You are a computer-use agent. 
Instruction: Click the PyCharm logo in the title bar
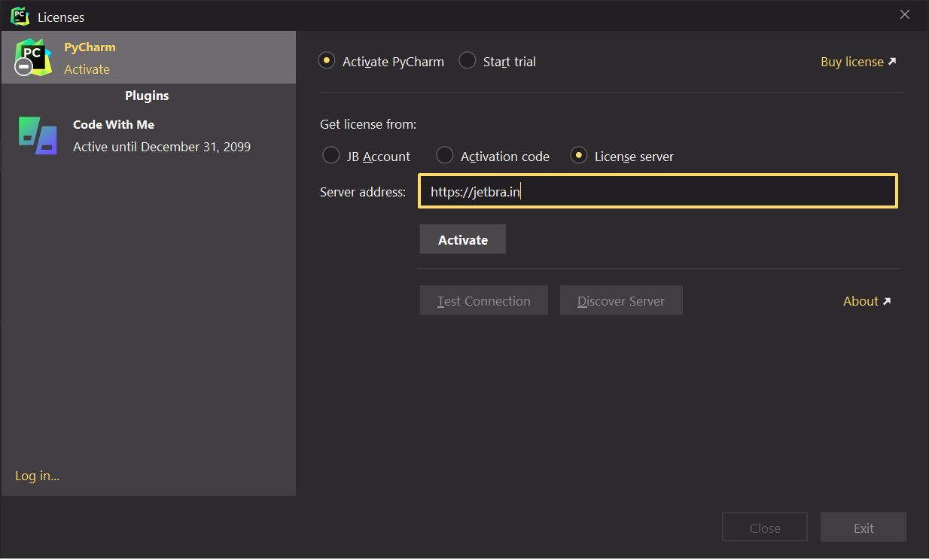20,16
